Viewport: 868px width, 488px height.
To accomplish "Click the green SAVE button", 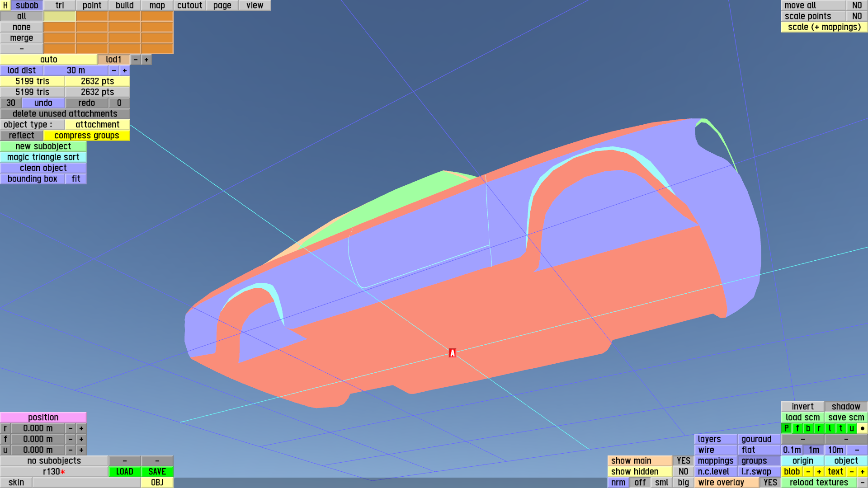I will 157,472.
